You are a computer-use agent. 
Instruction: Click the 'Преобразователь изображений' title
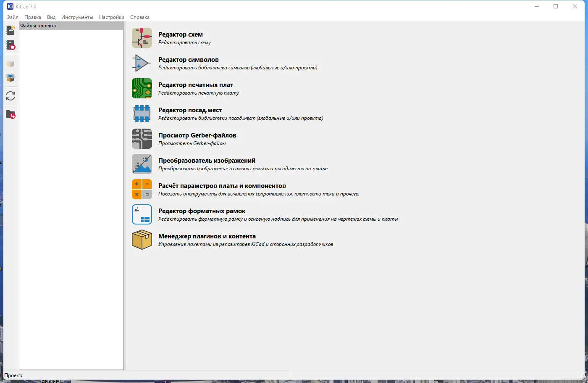coord(207,161)
